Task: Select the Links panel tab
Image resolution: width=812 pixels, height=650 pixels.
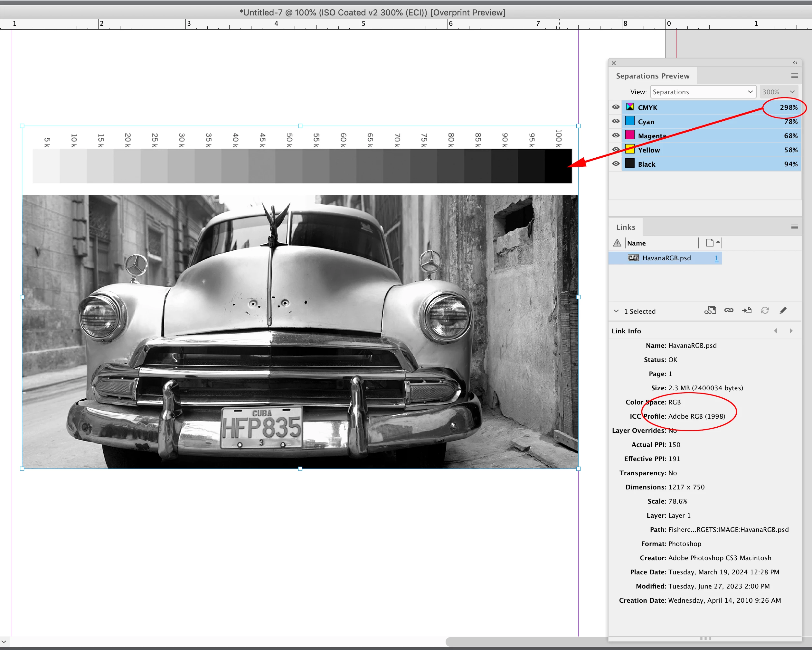Action: (626, 227)
